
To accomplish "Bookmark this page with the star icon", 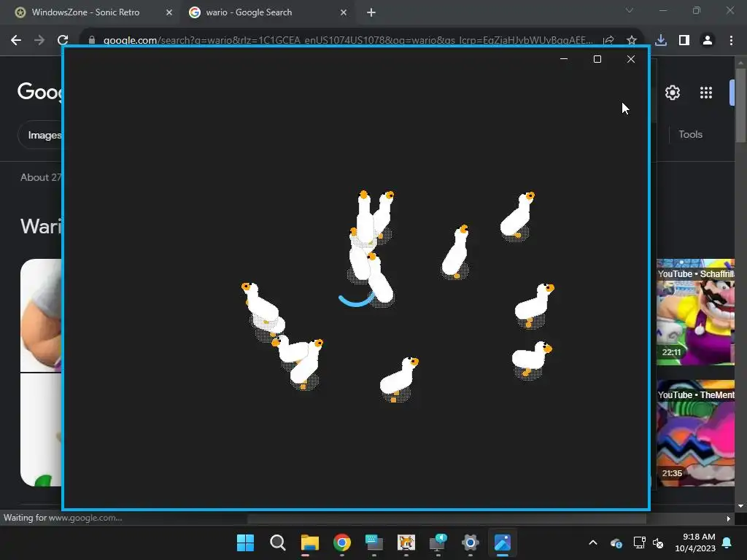I will point(632,41).
